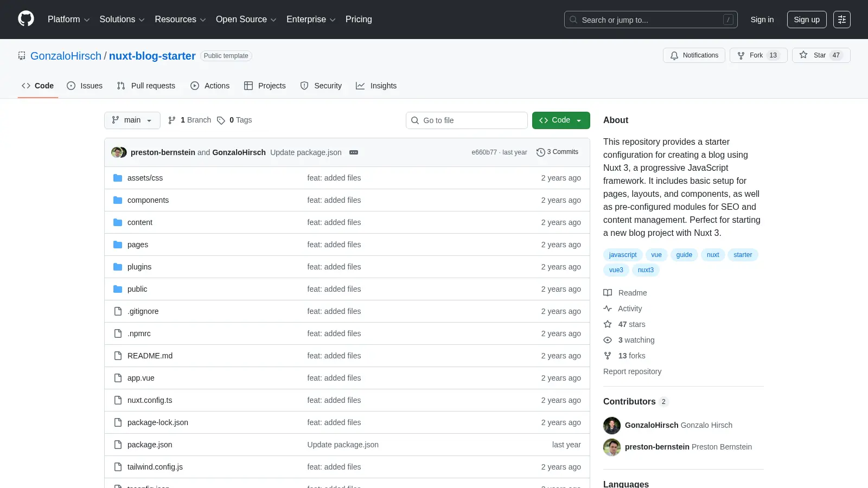Click the commit history clock icon
Viewport: 868px width, 488px height.
540,152
